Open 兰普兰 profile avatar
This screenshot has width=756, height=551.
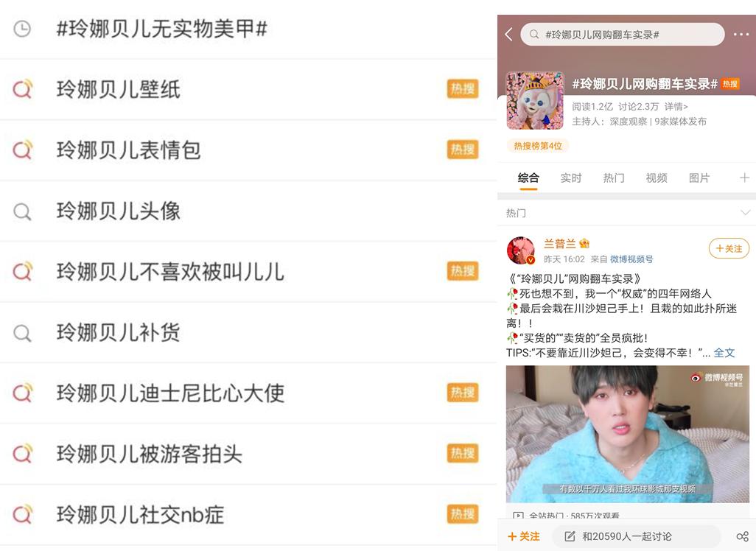[521, 250]
